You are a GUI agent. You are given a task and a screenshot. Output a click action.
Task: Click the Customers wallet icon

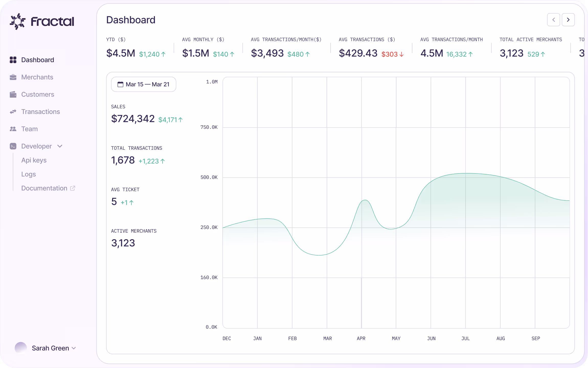click(13, 95)
